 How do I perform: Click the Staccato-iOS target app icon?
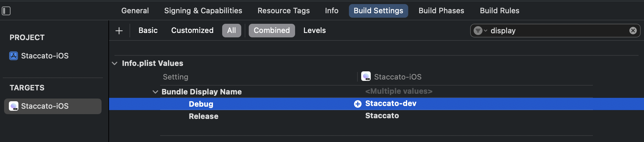[14, 106]
